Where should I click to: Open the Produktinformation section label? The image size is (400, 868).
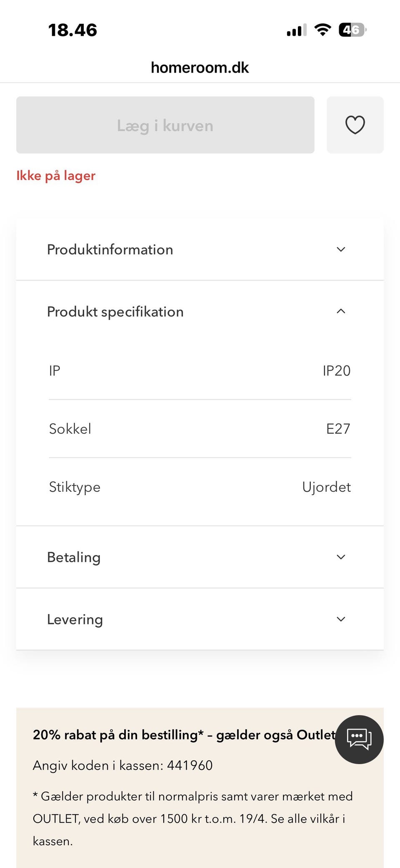coord(110,249)
